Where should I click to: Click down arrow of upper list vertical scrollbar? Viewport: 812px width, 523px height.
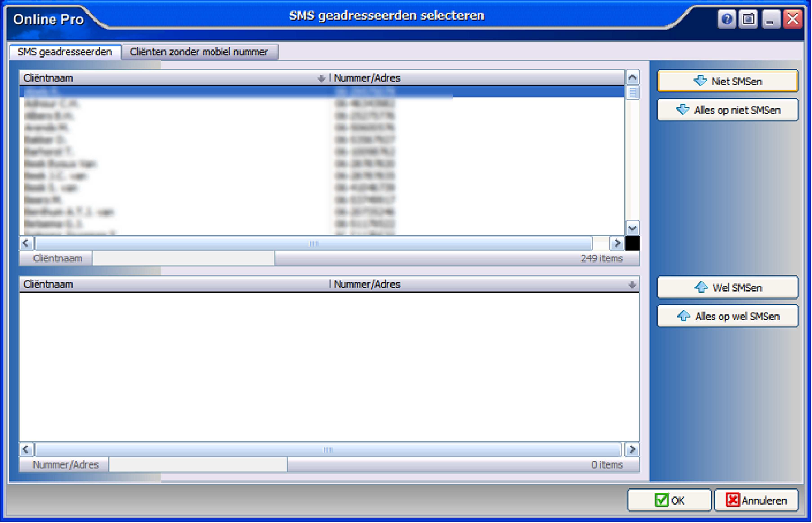click(632, 228)
